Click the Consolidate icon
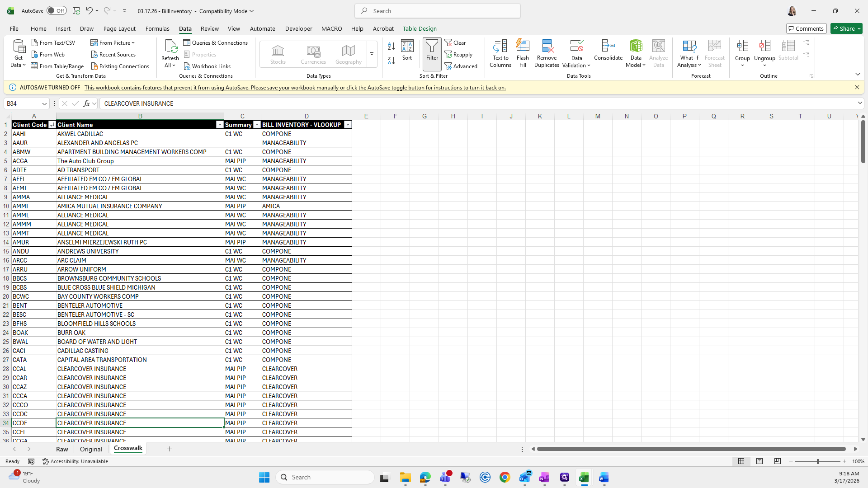Screen dimensions: 868x488 [608, 46]
